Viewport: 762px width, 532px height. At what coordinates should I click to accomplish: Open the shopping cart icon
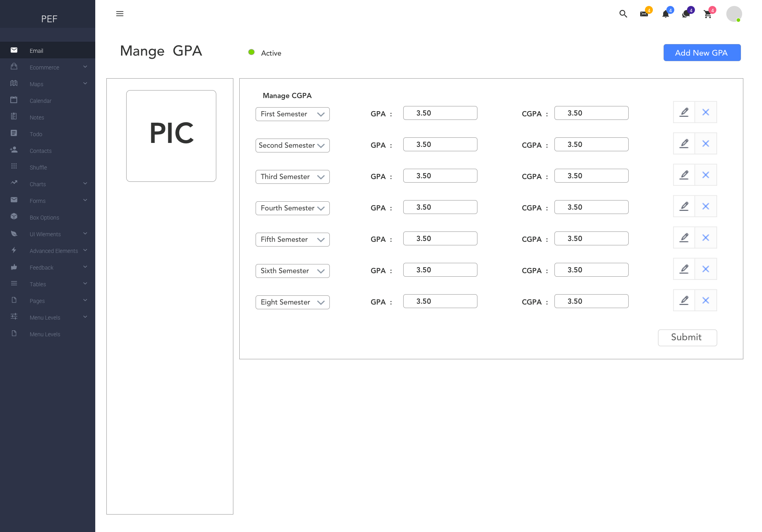pyautogui.click(x=708, y=14)
